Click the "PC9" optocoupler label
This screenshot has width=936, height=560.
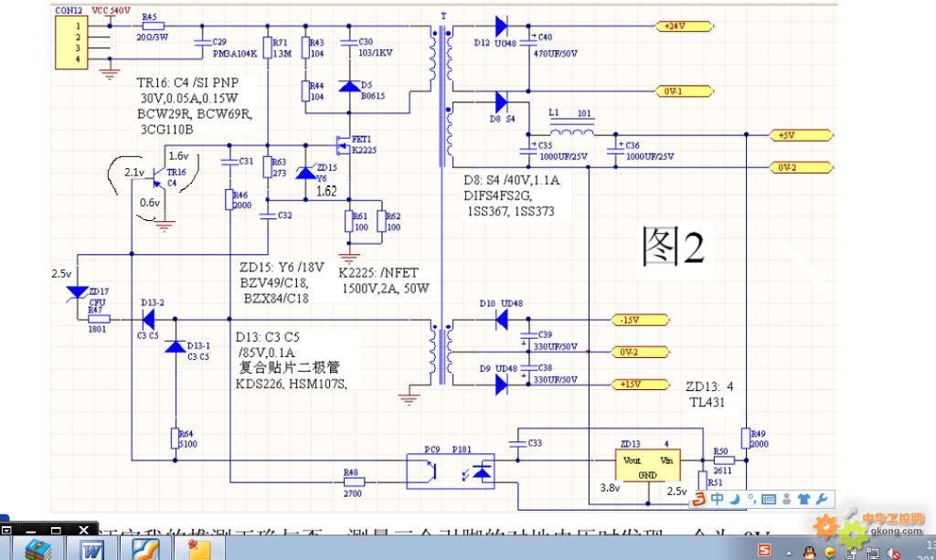click(x=432, y=449)
